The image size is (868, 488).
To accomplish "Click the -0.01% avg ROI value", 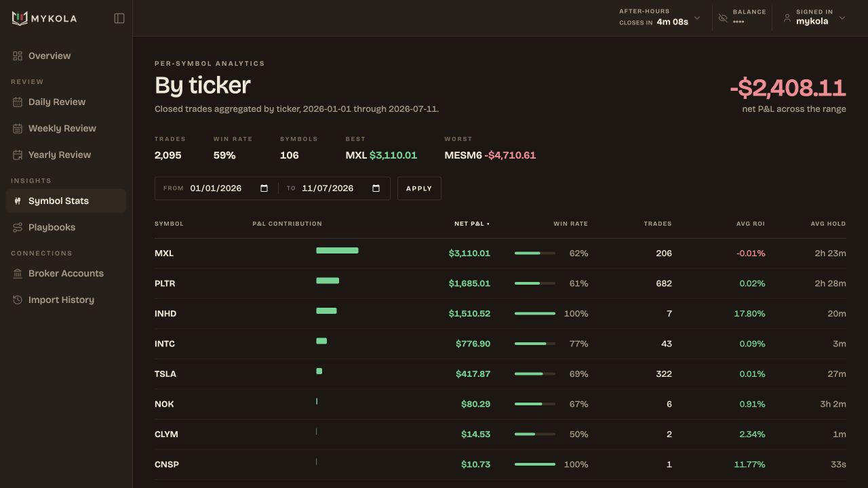I will 751,253.
